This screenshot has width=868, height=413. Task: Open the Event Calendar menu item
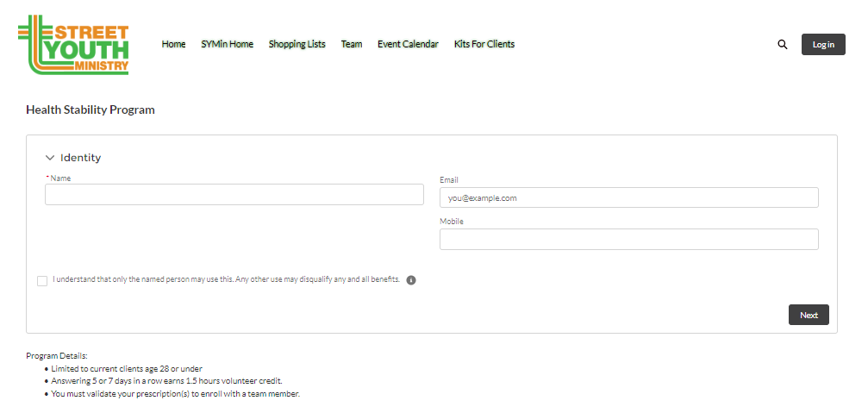pyautogui.click(x=408, y=44)
